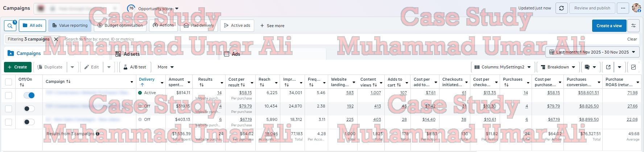The image size is (644, 152).
Task: Click the green Create button
Action: (18, 67)
